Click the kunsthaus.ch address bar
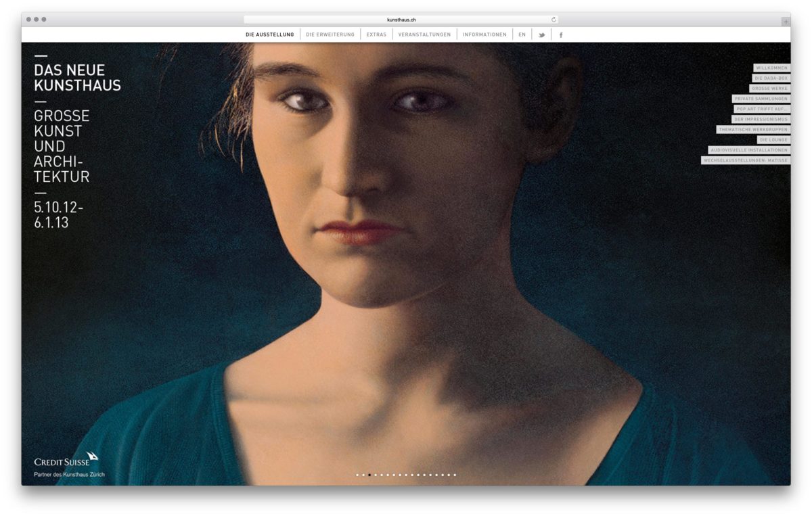Viewport: 812px width, 516px height. [401, 20]
